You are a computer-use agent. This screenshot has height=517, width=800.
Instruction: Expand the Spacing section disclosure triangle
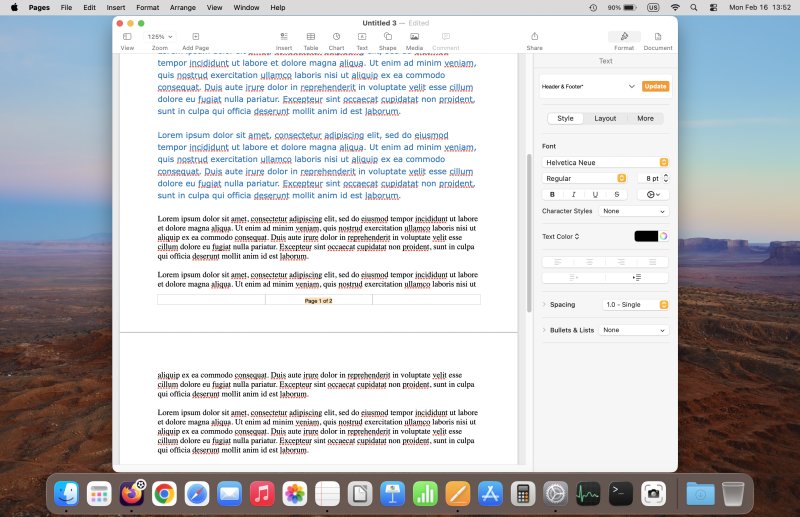pos(544,304)
